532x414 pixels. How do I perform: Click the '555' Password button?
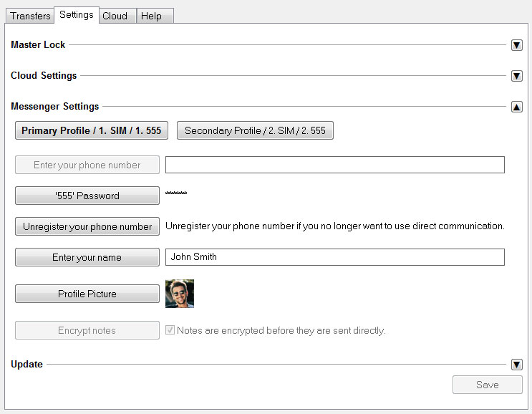point(87,196)
